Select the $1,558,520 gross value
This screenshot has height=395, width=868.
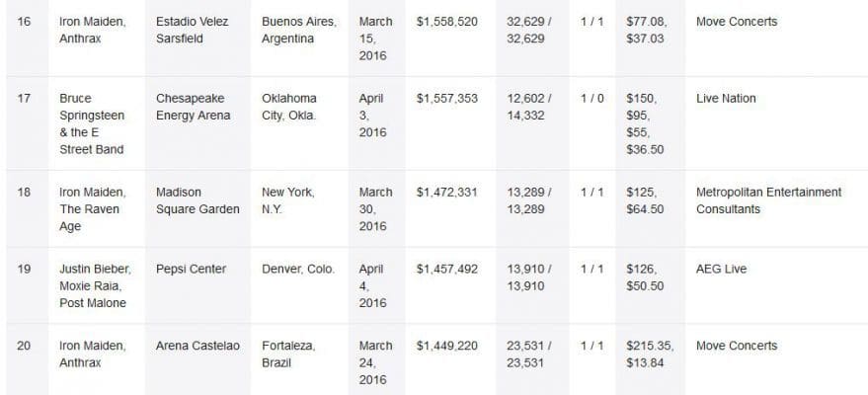[x=446, y=22]
